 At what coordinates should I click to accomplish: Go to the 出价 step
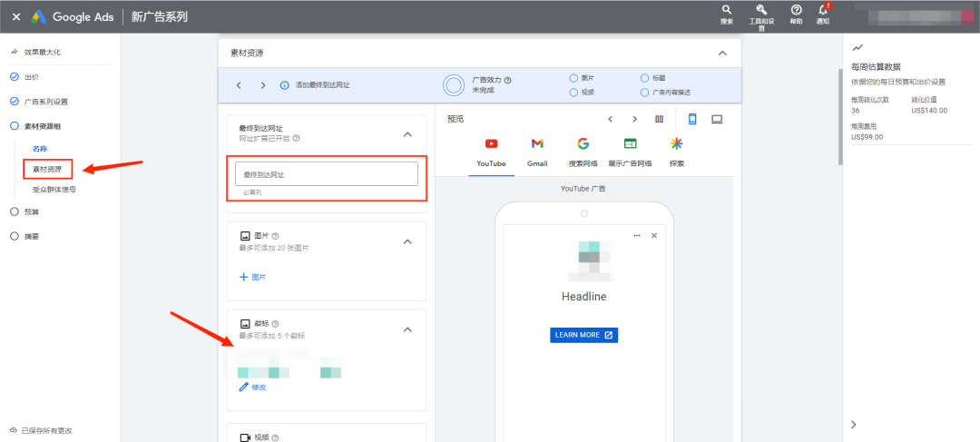pos(32,77)
